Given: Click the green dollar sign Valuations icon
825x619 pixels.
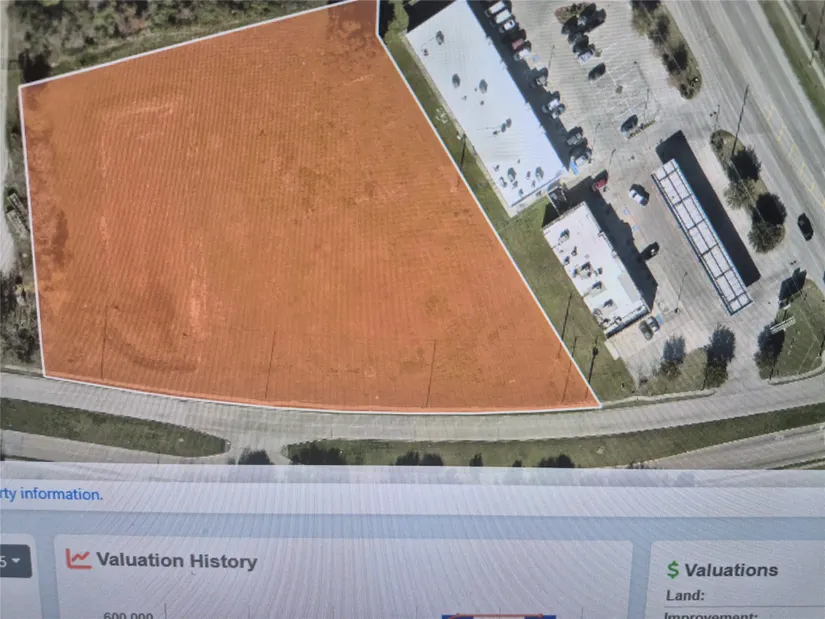Looking at the screenshot, I should [672, 570].
